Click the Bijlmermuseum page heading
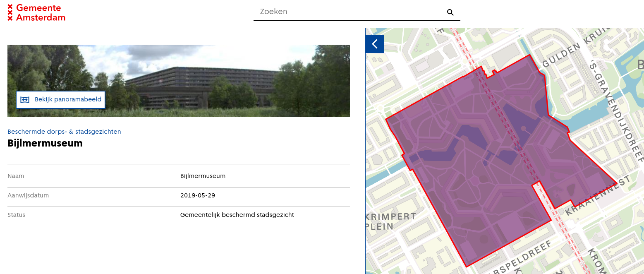Viewport: 644px width, 274px height. [45, 144]
